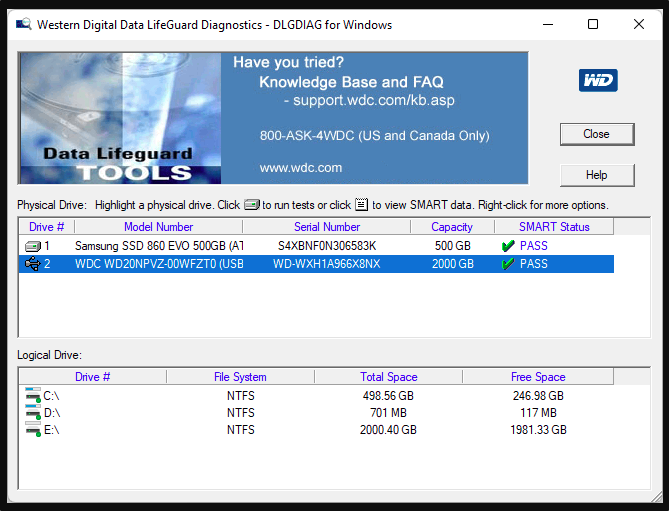Sort by SMART Status column header
The width and height of the screenshot is (669, 511).
(x=554, y=227)
